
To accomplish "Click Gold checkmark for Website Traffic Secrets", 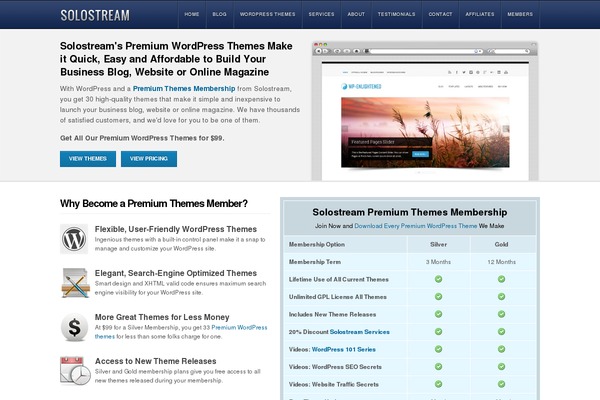I will coord(501,384).
